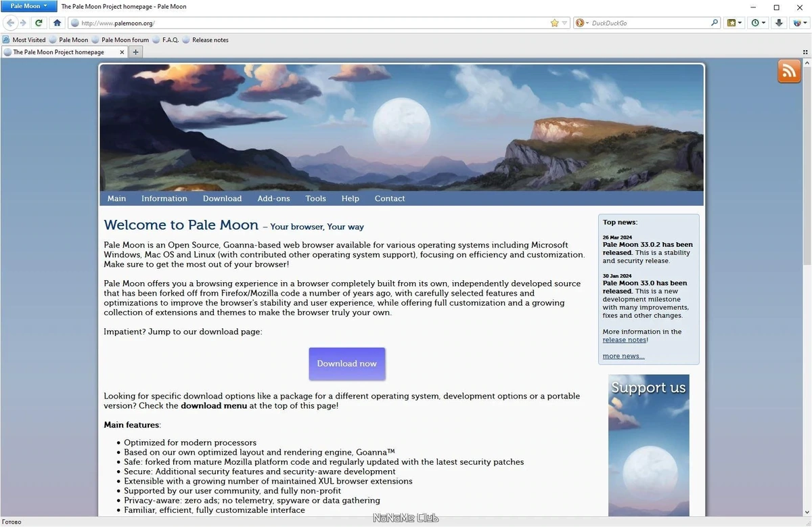Click the '26 Mar 2024' news date
This screenshot has height=527, width=812.
point(616,237)
